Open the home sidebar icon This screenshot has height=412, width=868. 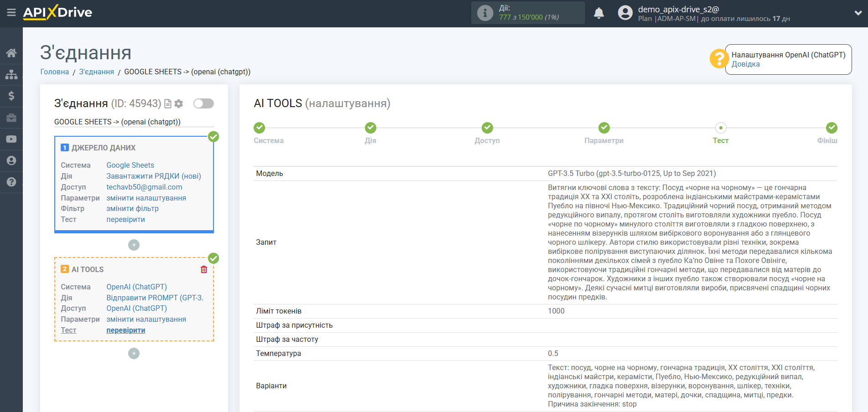tap(11, 53)
